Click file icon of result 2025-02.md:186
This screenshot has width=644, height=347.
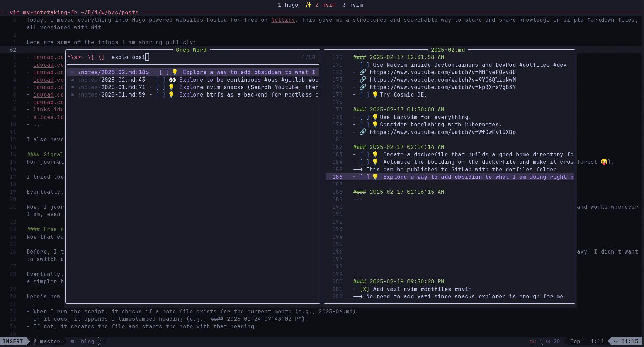point(72,72)
